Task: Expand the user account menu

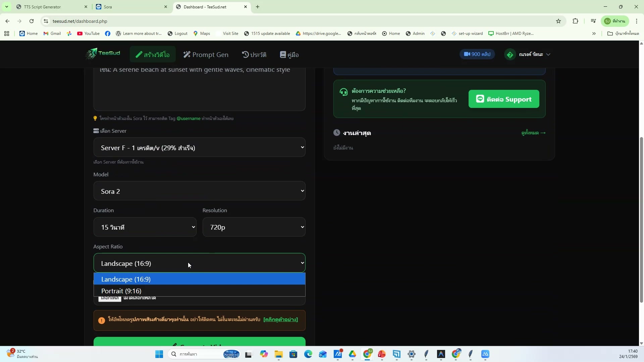Action: click(x=528, y=54)
